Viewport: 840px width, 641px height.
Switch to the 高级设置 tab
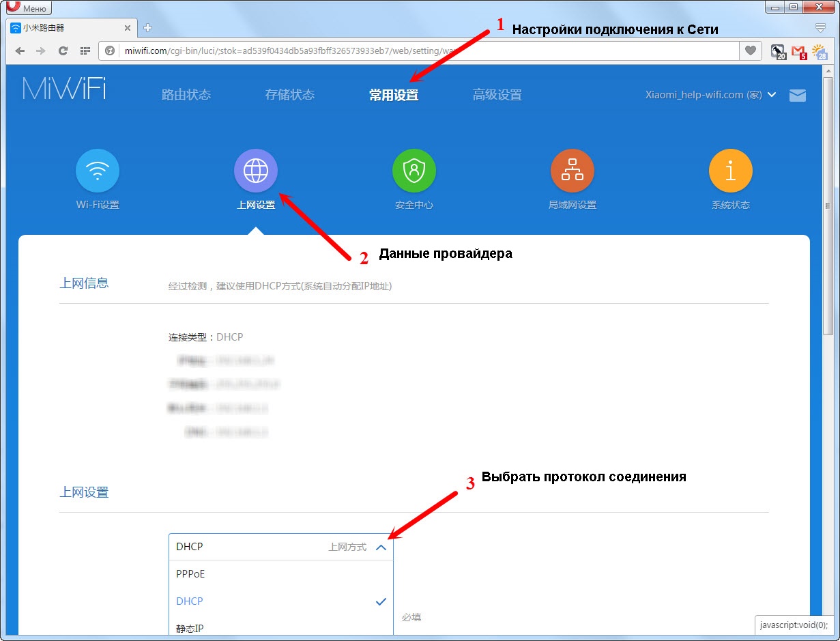pos(497,96)
